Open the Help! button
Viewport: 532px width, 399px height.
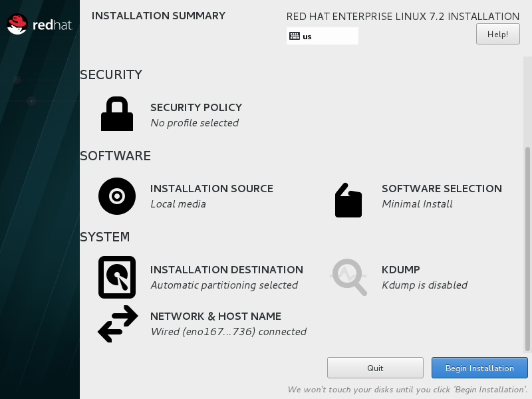pos(497,34)
